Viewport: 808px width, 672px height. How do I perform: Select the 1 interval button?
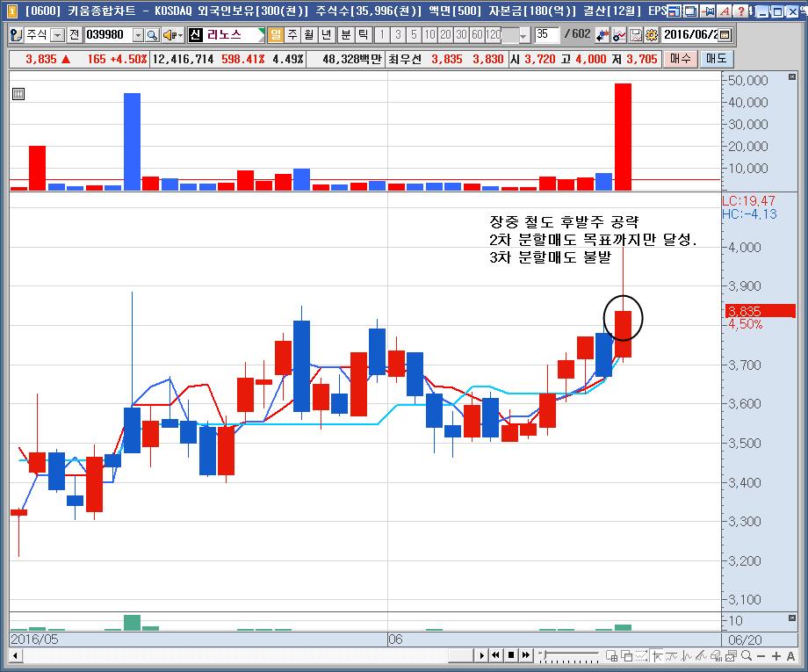[x=382, y=35]
